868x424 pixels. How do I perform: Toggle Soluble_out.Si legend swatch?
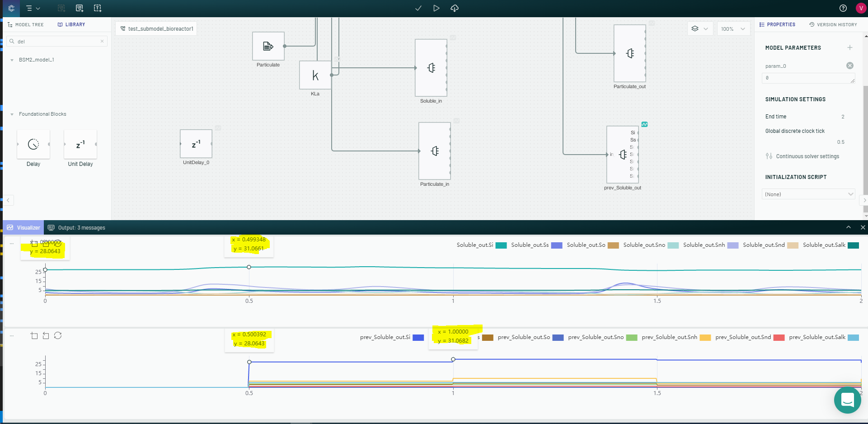[501, 245]
